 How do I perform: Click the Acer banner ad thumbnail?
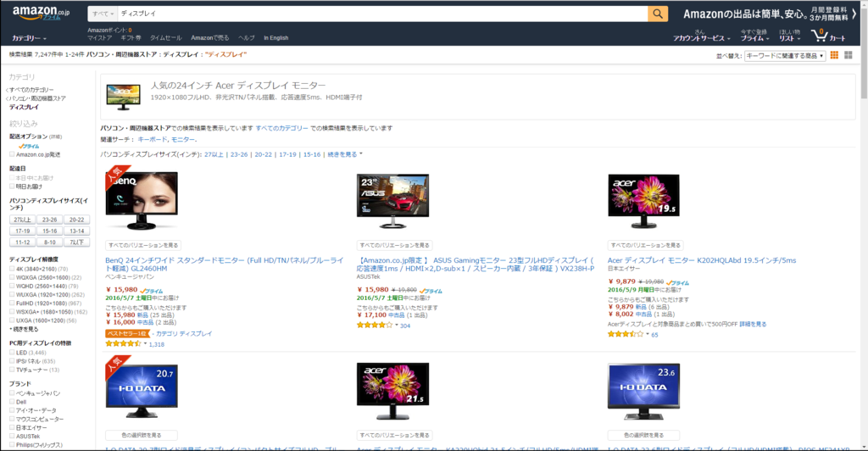124,97
